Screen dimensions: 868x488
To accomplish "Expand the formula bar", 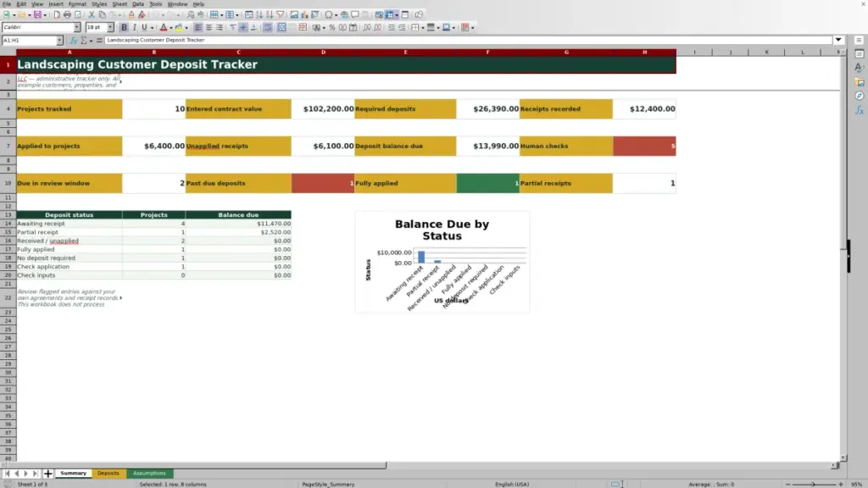I will [x=838, y=41].
